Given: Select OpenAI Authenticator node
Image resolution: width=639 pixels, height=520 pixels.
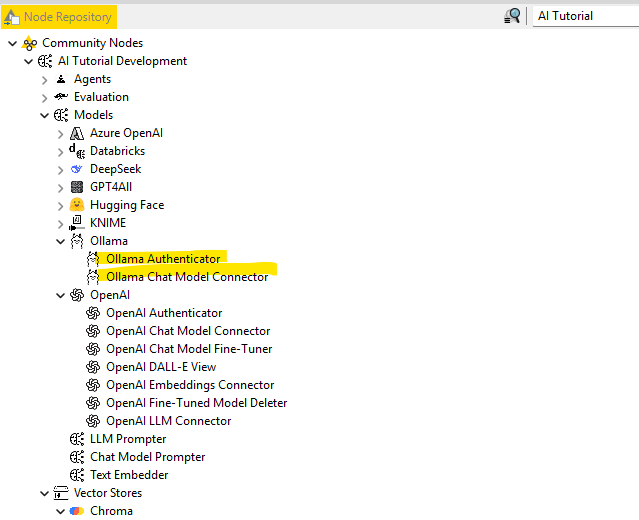Looking at the screenshot, I should click(x=164, y=313).
